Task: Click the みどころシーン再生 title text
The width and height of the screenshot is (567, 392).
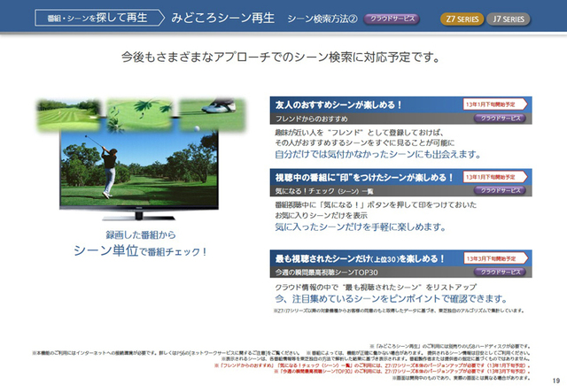Action: tap(222, 18)
